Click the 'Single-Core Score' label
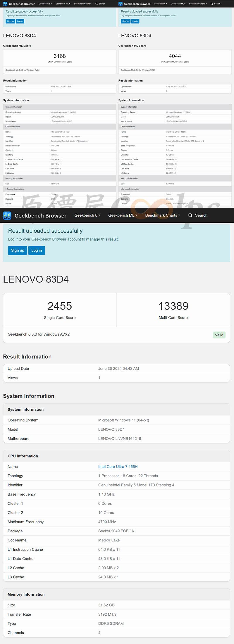This screenshot has height=644, width=234. (60, 318)
